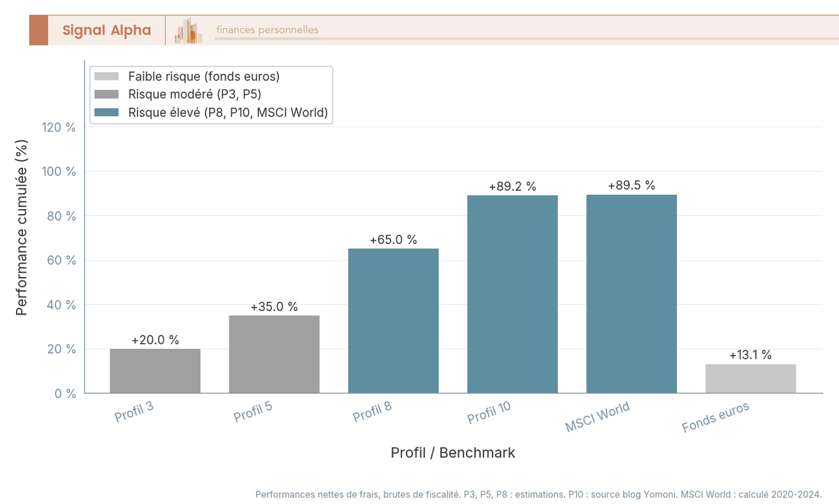
Task: Toggle the Risque élevé legend label text
Action: click(x=228, y=113)
